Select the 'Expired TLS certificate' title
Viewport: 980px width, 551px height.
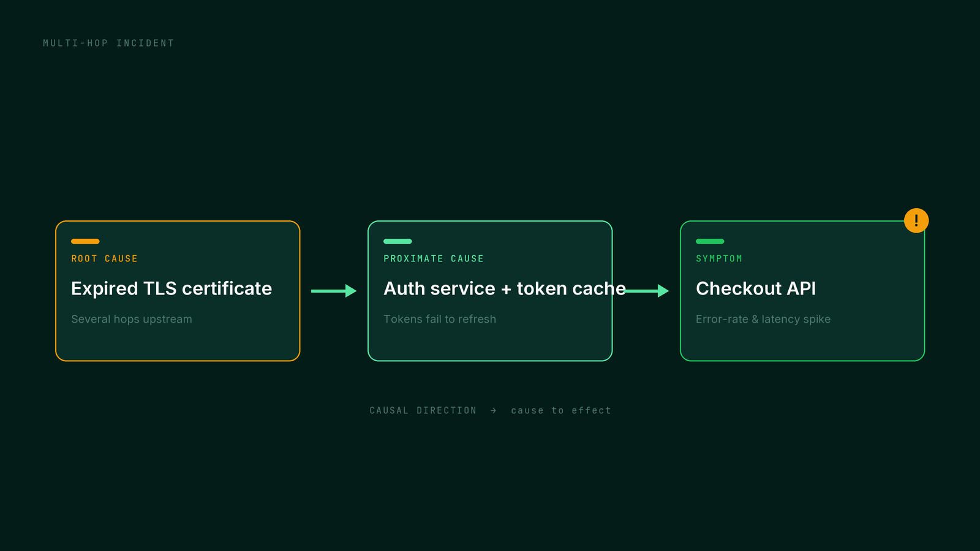point(171,288)
